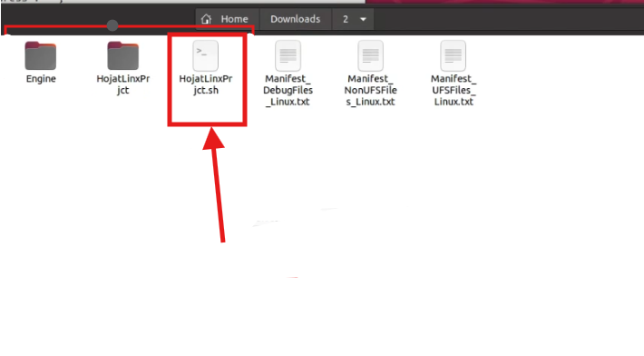Go to Home in the path bar
The image size is (644, 356).
click(x=234, y=19)
